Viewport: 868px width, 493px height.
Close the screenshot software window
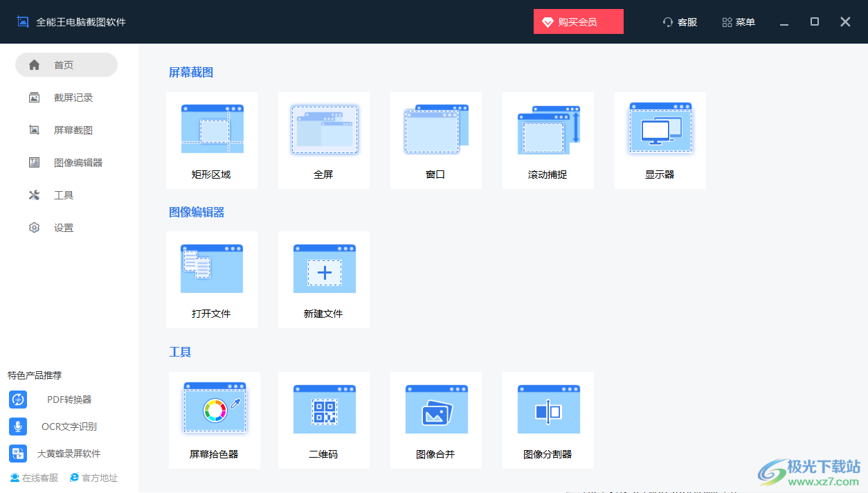pyautogui.click(x=845, y=22)
